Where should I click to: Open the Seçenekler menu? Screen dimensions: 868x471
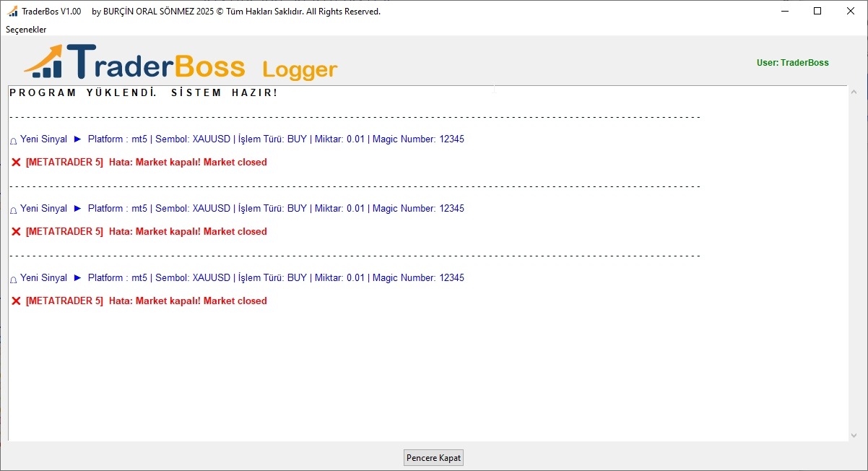[25, 30]
